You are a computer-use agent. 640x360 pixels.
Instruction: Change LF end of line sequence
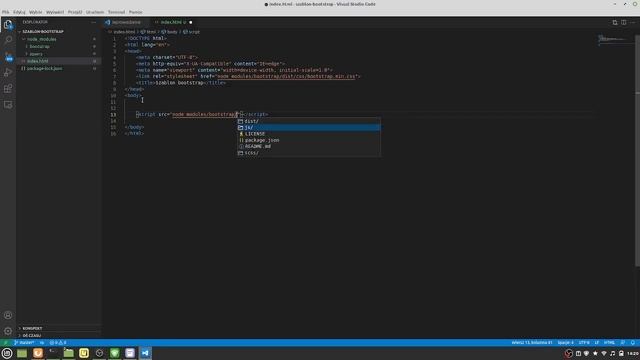coord(597,343)
